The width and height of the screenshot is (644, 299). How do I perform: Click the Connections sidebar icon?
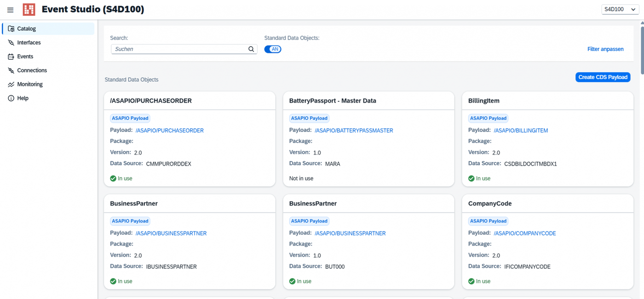tap(11, 70)
